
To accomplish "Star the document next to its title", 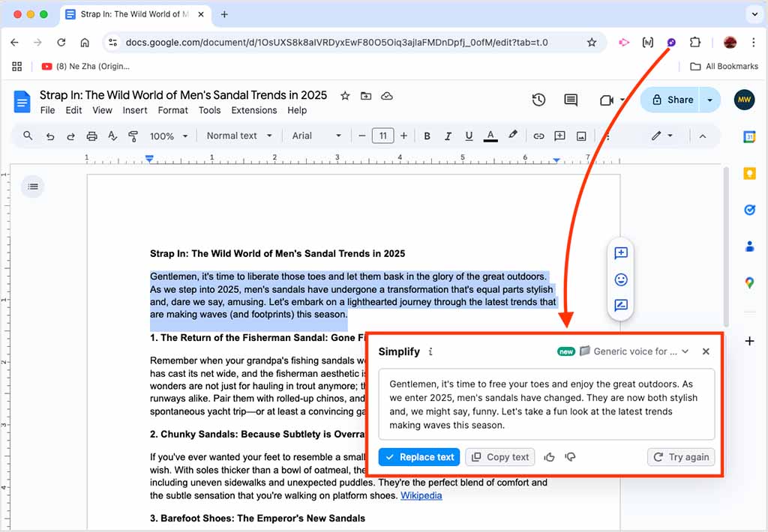I will [x=345, y=96].
